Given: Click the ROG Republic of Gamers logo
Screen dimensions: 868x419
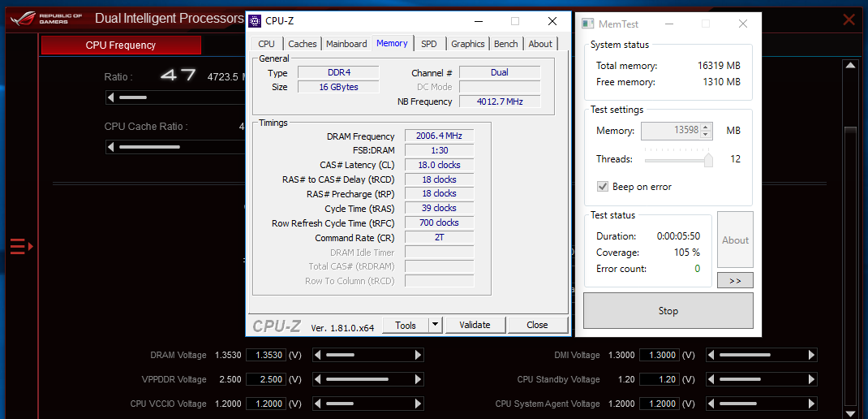Looking at the screenshot, I should [47, 19].
